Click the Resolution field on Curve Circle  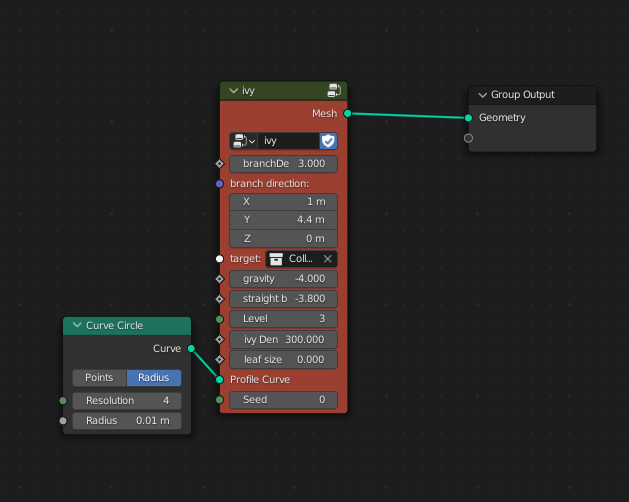point(127,400)
